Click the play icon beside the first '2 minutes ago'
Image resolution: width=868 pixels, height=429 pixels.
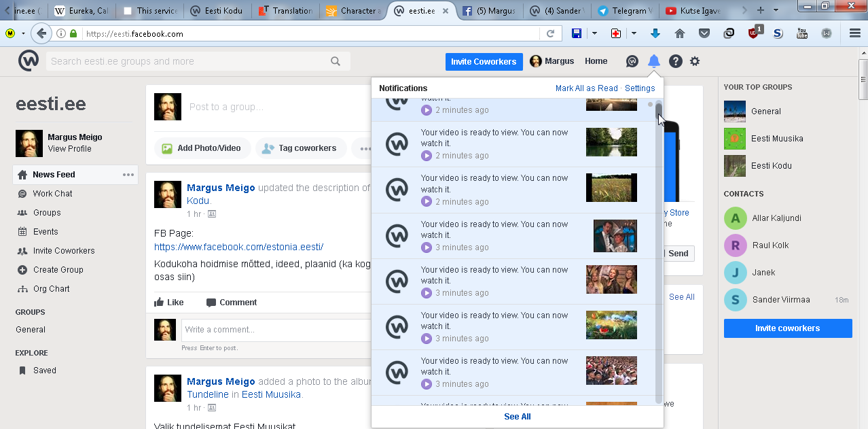pos(427,110)
